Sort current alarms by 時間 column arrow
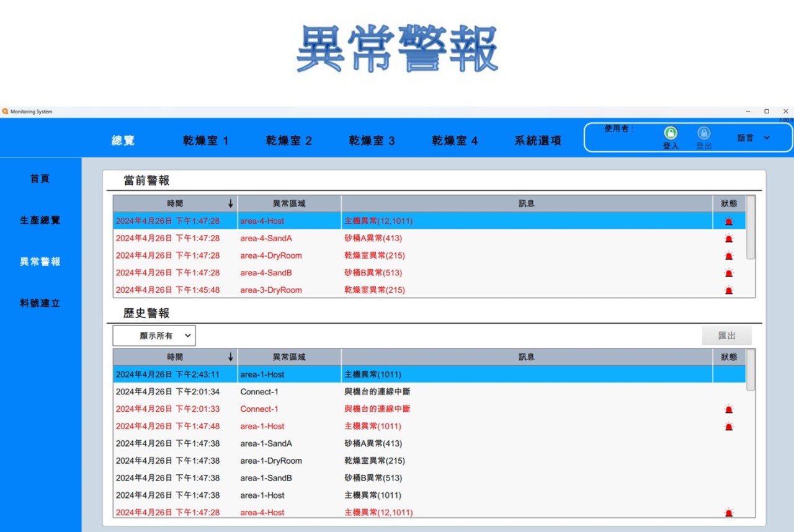The image size is (794, 532). 231,203
